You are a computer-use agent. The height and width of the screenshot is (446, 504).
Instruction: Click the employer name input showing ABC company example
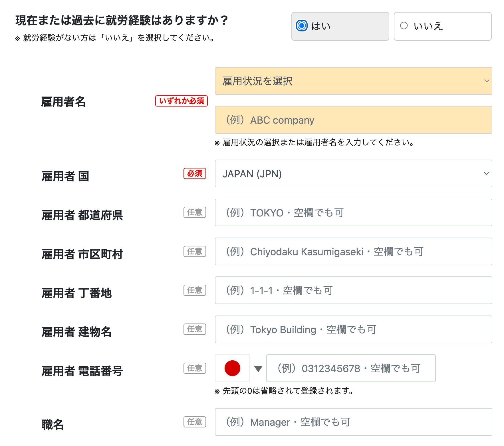point(353,120)
